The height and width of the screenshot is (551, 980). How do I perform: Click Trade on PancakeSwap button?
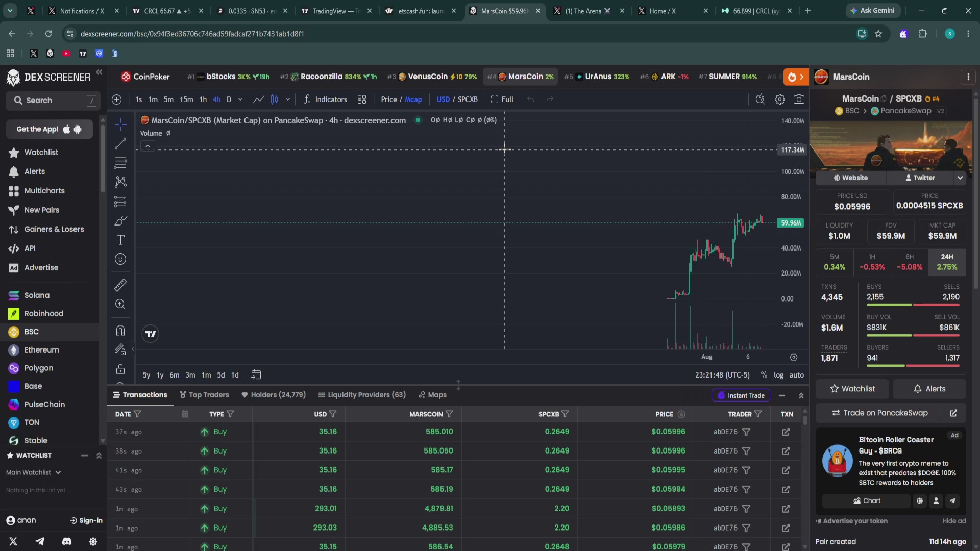coord(880,413)
